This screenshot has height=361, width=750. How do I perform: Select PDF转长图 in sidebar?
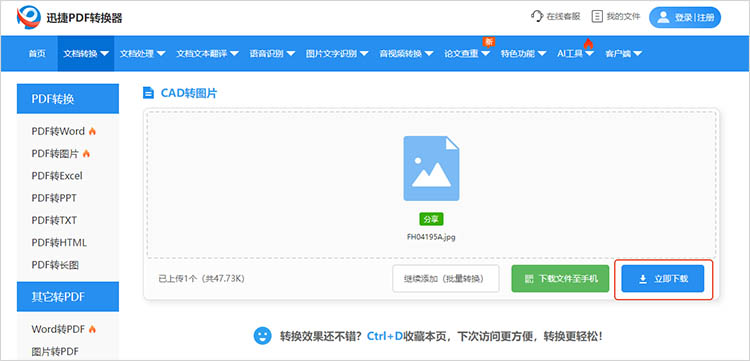click(55, 265)
